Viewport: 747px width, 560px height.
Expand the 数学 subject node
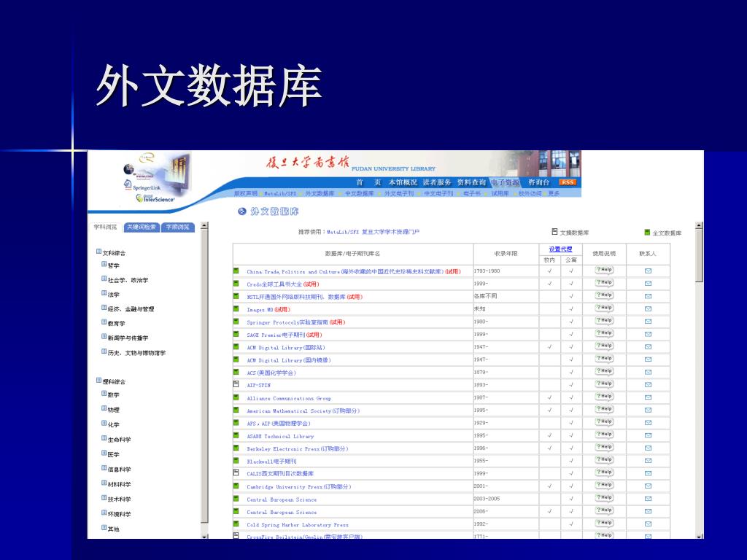click(104, 394)
